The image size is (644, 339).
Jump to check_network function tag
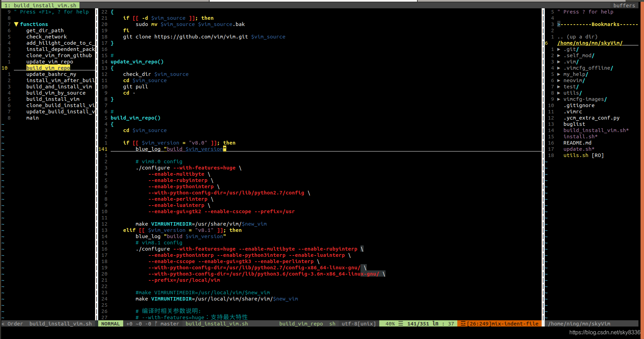coord(46,37)
